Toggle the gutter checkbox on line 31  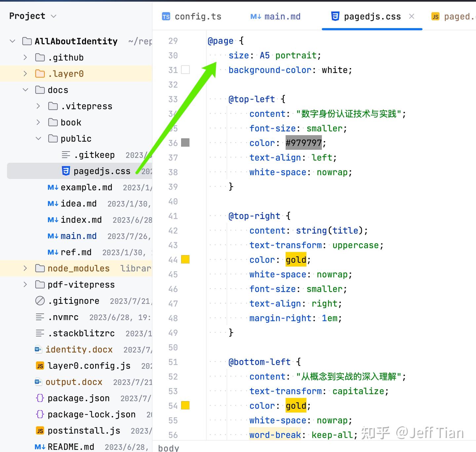tap(185, 70)
